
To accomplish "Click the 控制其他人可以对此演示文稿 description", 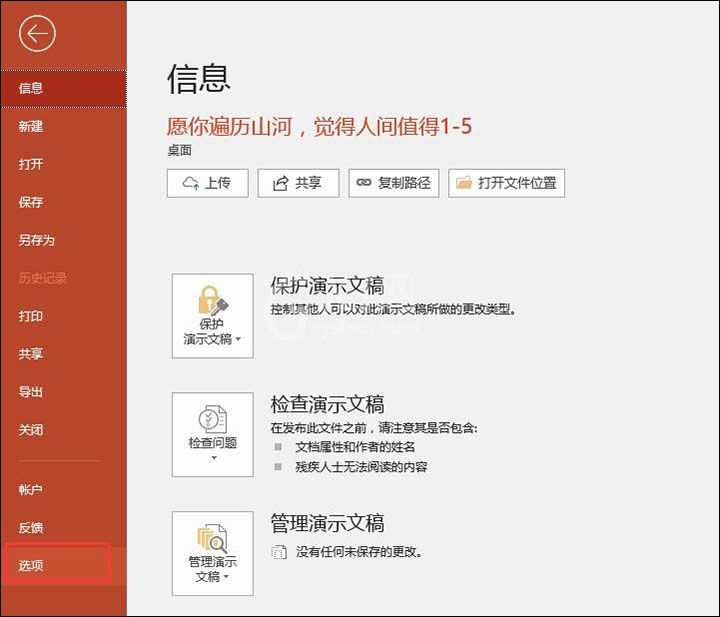I will click(x=394, y=309).
